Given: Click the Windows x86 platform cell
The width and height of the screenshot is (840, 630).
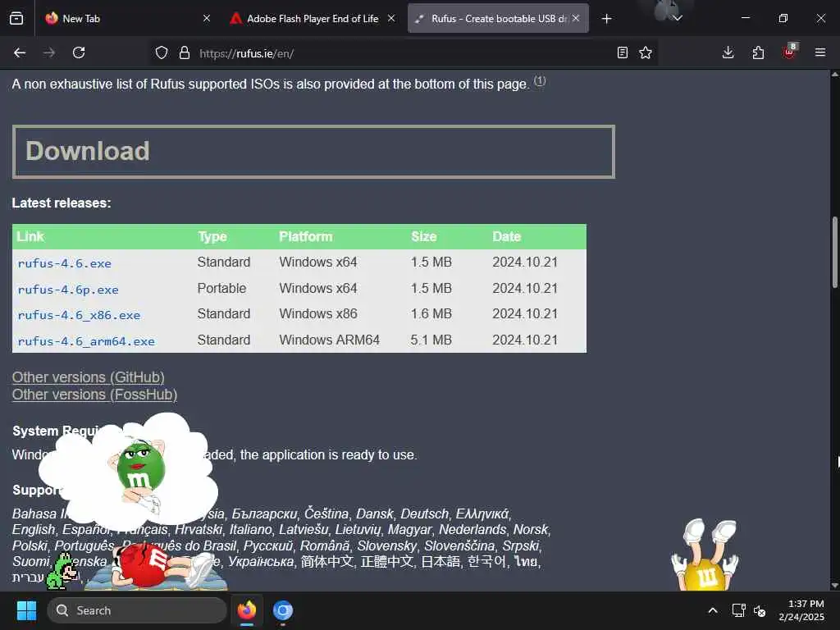Looking at the screenshot, I should point(318,314).
